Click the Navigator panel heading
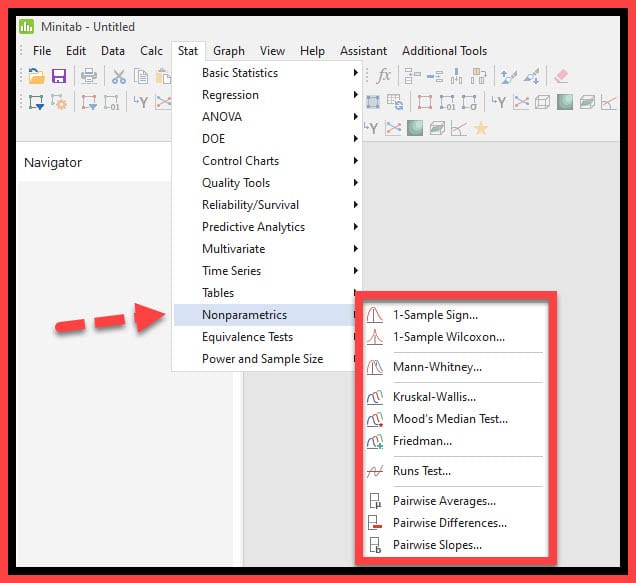 [53, 163]
